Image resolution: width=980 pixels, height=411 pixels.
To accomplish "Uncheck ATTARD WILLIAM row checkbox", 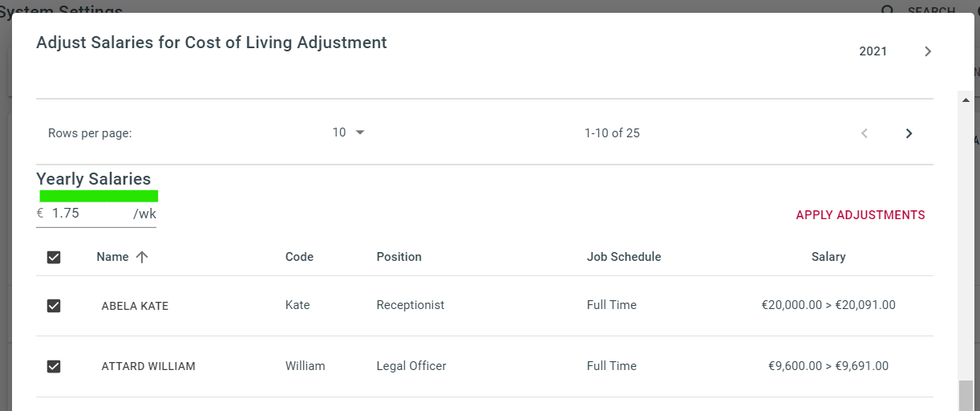I will coord(54,366).
